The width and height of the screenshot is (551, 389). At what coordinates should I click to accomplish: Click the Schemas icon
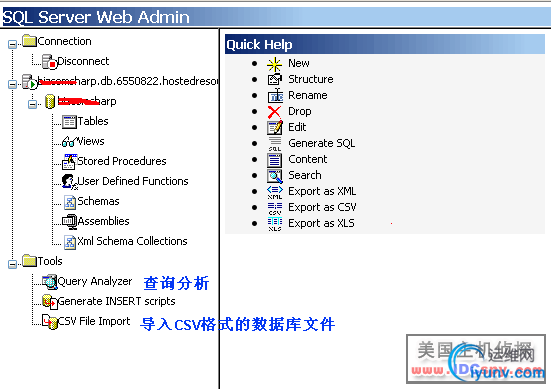click(70, 202)
